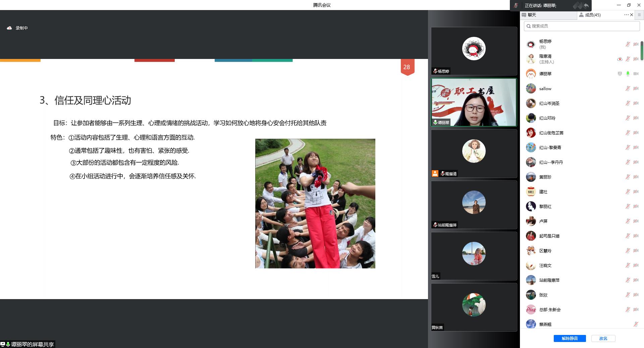The height and width of the screenshot is (348, 644).
Task: Click camera-off icon for sallow
Action: 636,88
